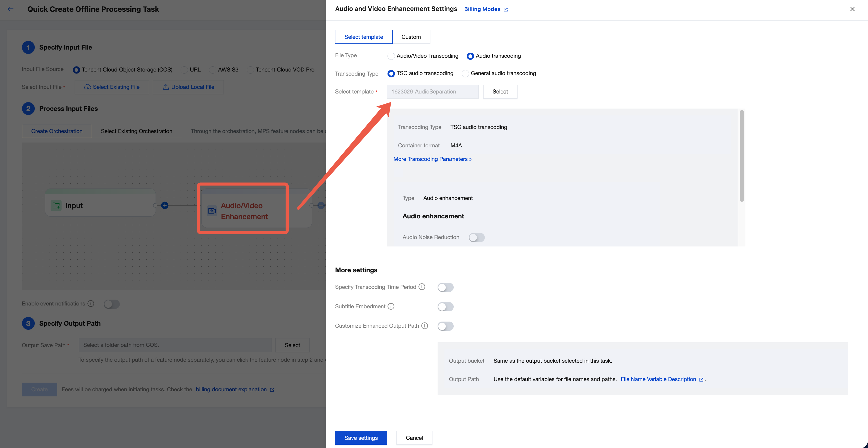
Task: Toggle Subtitle Embedment switch on
Action: (445, 306)
